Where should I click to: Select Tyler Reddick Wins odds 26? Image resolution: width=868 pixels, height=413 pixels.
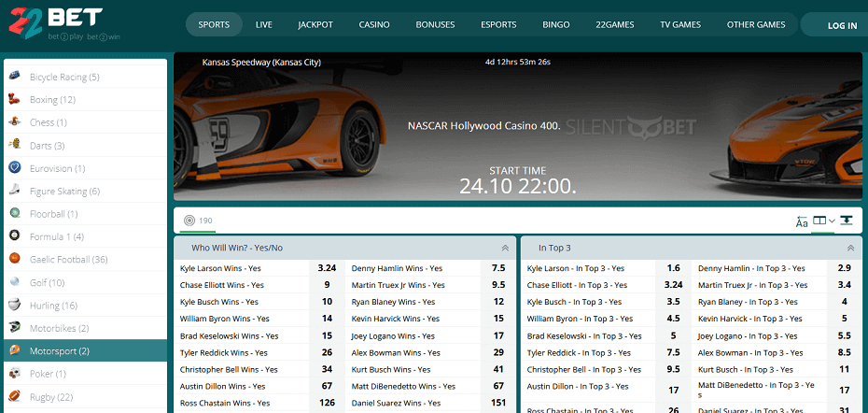pos(327,352)
